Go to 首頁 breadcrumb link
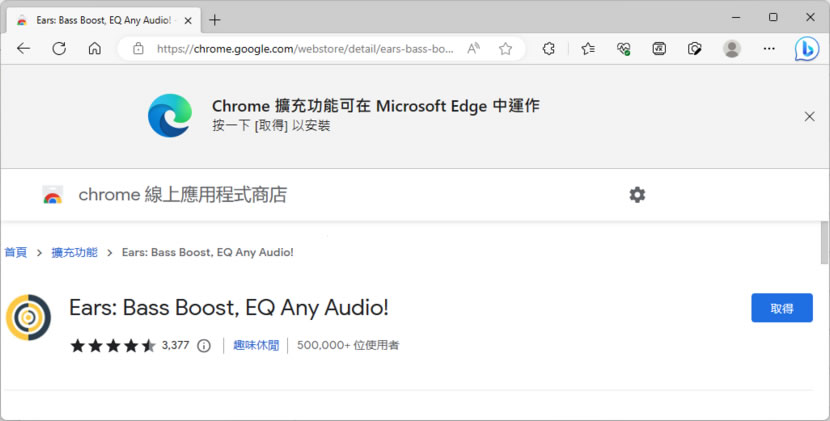This screenshot has width=830, height=421. (x=15, y=252)
